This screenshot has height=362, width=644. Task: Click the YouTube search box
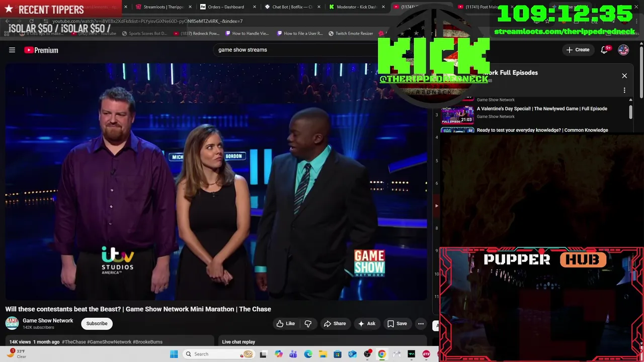[x=297, y=50]
